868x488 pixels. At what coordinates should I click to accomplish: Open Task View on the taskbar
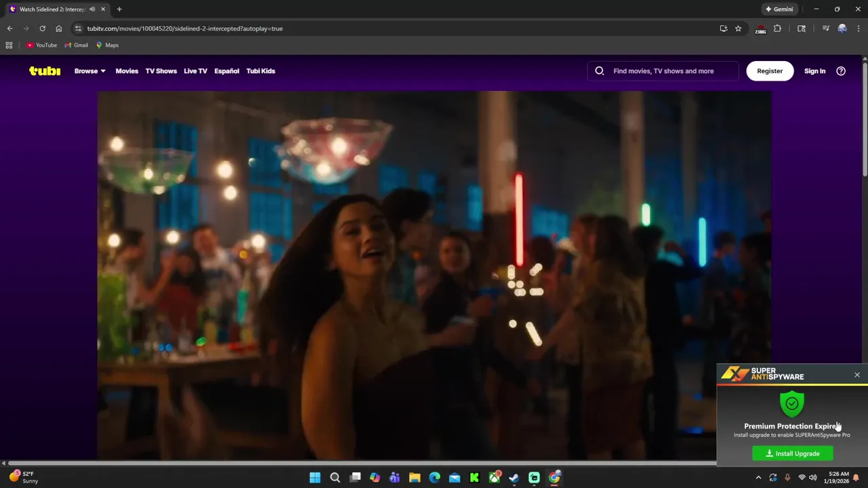pos(355,478)
